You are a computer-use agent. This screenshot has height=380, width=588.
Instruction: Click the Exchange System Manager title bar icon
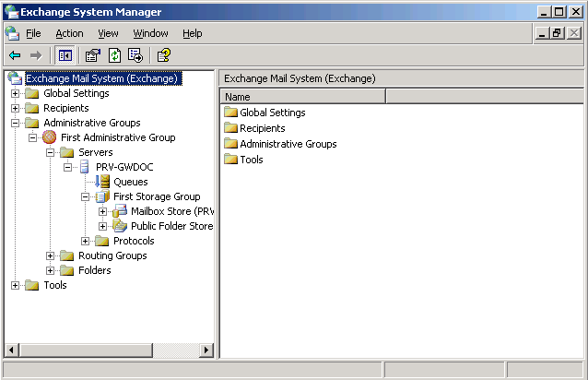coord(11,12)
